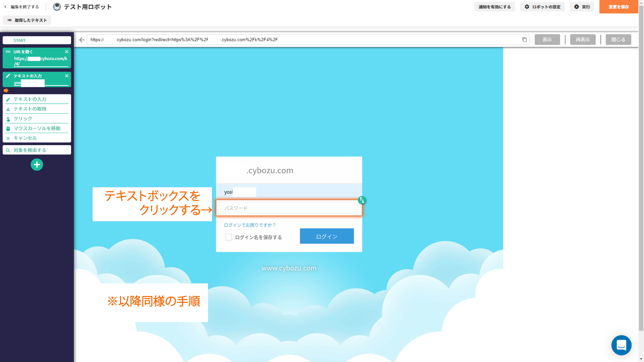The image size is (644, 362).
Task: Select クリック from action menu
Action: [37, 119]
